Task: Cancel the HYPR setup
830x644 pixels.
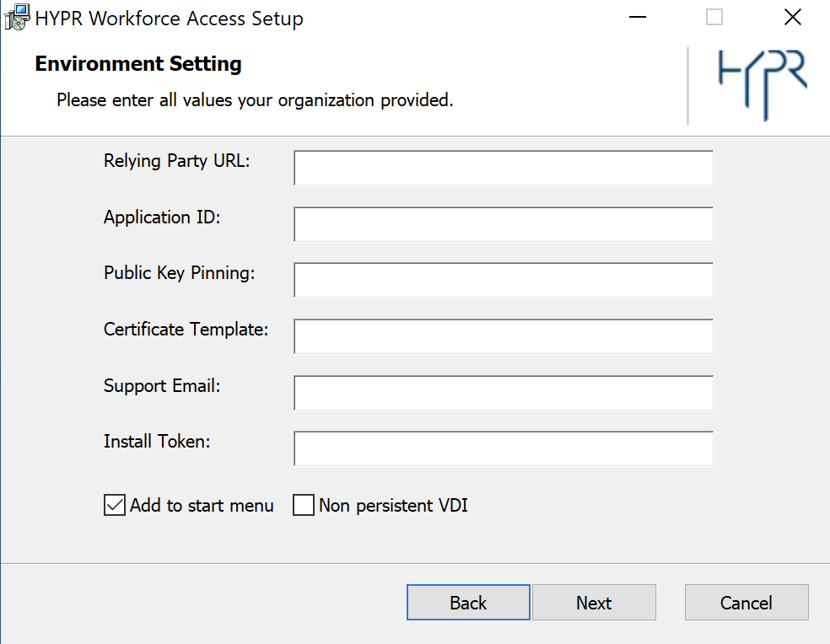Action: 746,602
